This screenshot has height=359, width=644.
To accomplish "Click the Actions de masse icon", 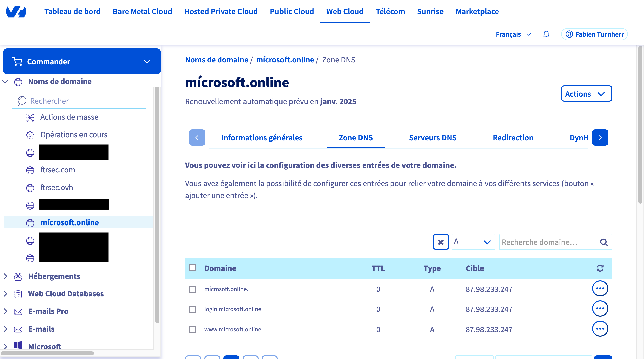I will (x=30, y=118).
